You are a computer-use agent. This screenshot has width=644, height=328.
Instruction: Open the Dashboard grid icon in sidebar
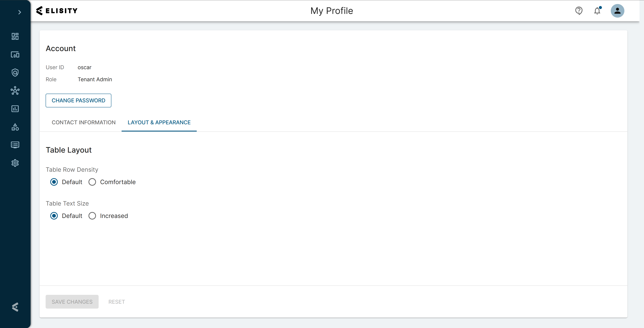15,37
